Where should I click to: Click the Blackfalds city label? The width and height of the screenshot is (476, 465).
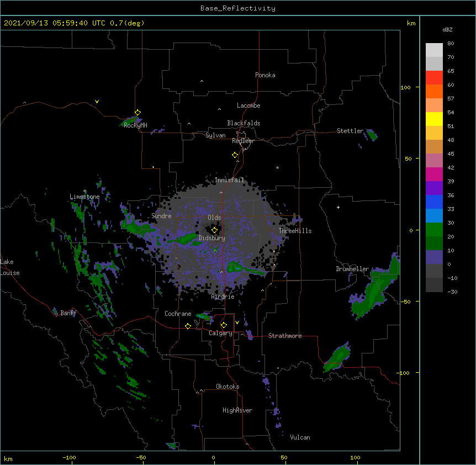244,123
